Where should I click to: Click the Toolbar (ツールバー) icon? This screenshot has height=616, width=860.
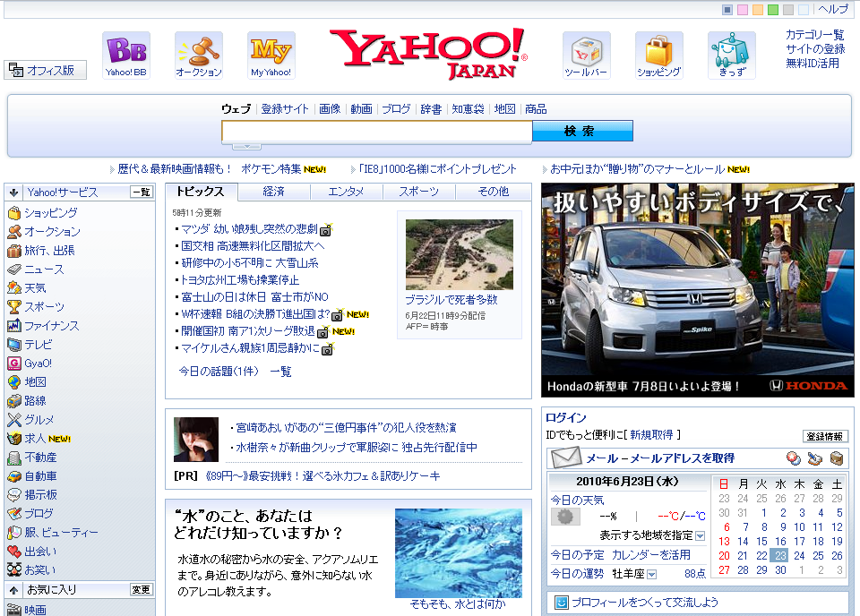pyautogui.click(x=586, y=55)
